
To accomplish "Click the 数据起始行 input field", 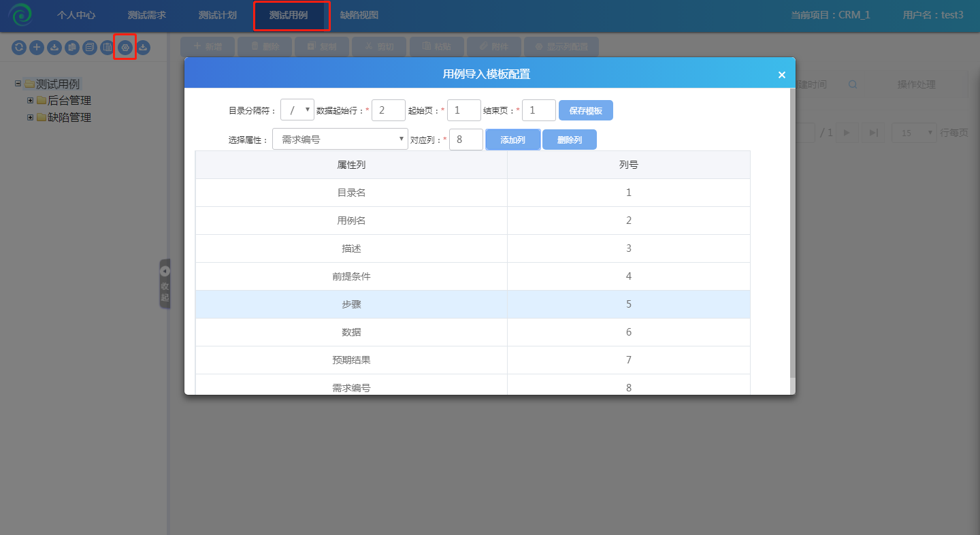I will pos(388,110).
